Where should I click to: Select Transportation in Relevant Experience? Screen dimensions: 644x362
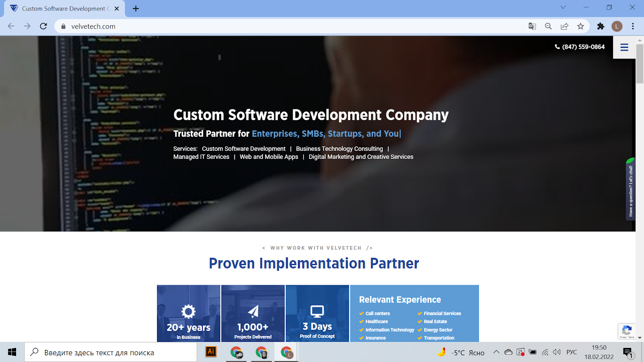[439, 338]
